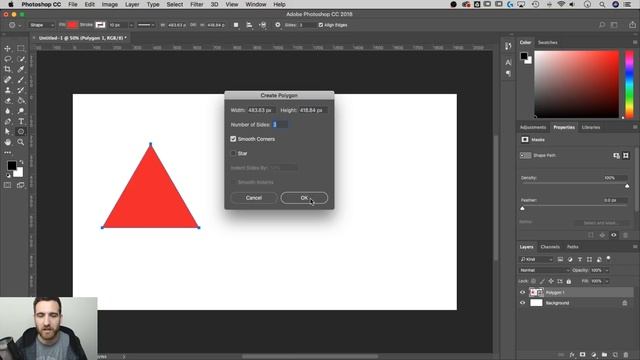Viewport: 640px width, 360px height.
Task: Toggle lock all layer attributes icon
Action: coord(569,281)
